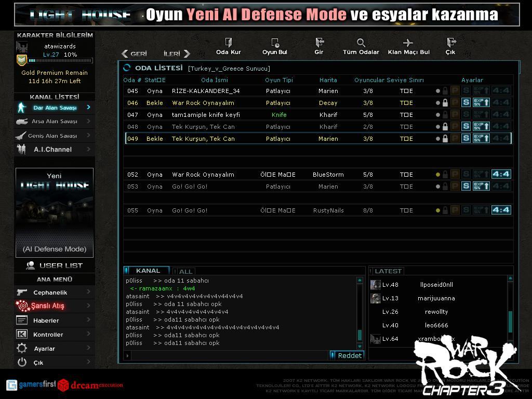Click the Ayarlar gear icon
The height and width of the screenshot is (399, 532).
tap(22, 349)
